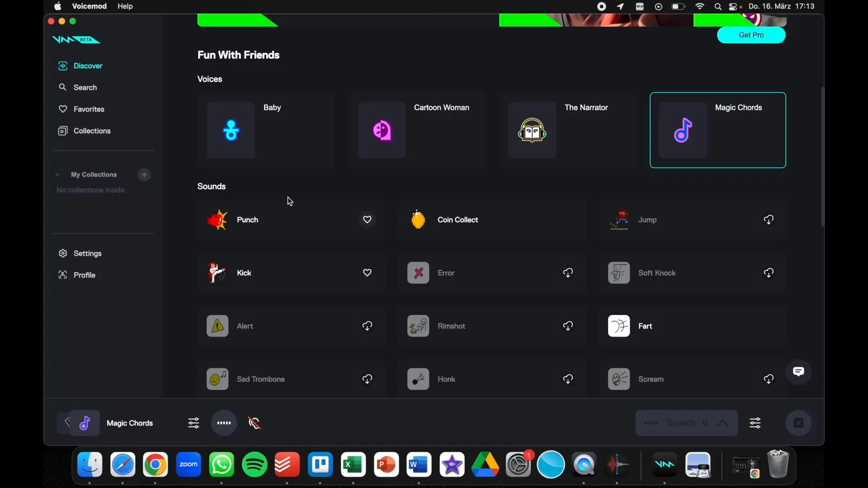Viewport: 868px width, 488px height.
Task: Click the Fart sound effect icon
Action: tap(619, 325)
